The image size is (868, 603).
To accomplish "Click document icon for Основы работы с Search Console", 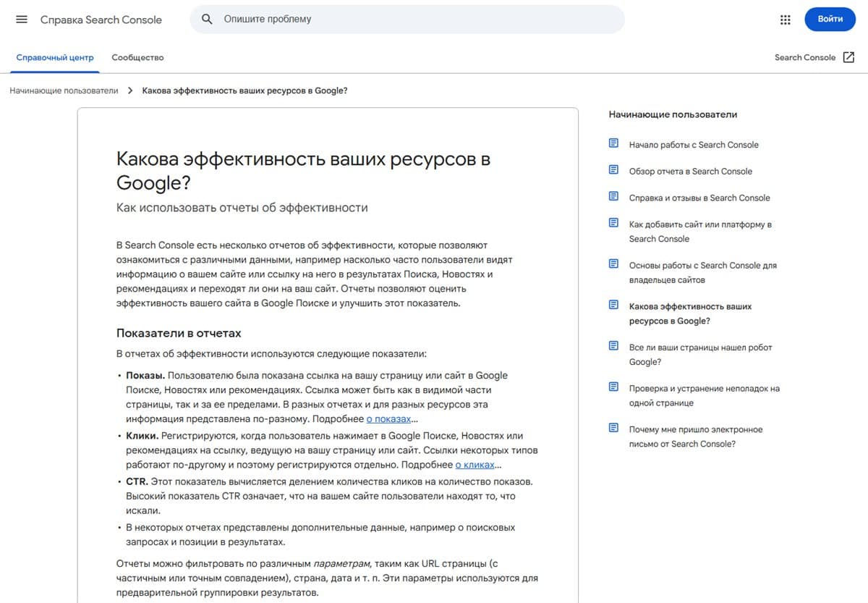I will pyautogui.click(x=614, y=263).
